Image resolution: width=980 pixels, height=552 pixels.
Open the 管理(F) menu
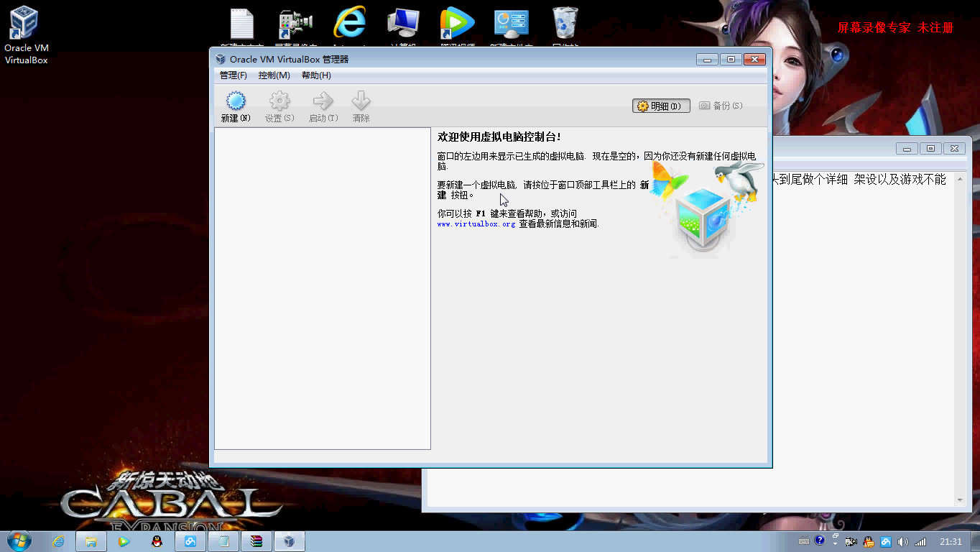(234, 75)
